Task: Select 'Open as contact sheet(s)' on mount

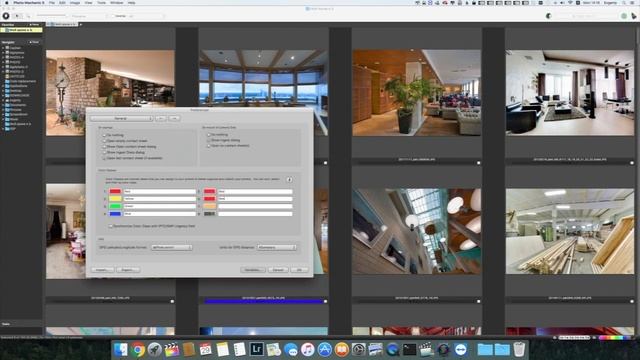Action: 209,146
